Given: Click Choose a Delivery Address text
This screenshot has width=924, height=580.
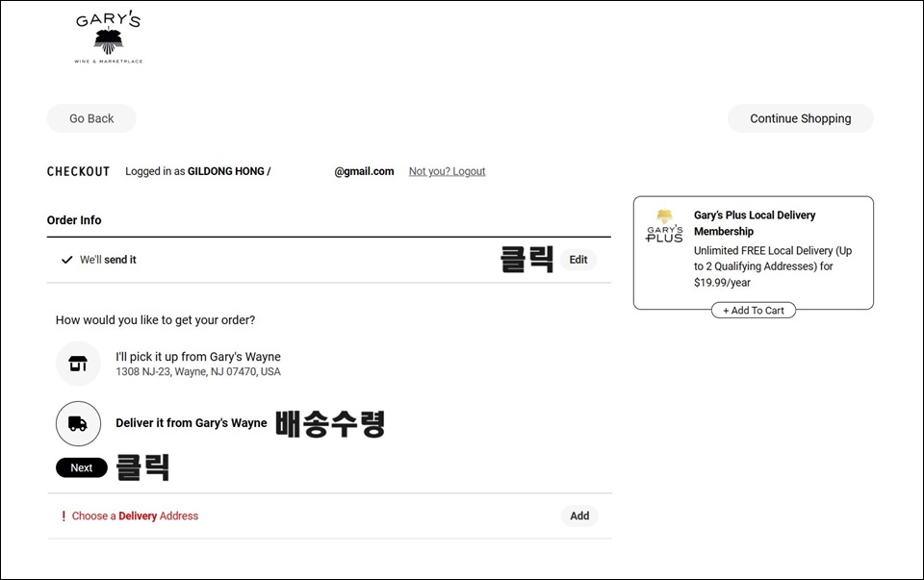Looking at the screenshot, I should point(135,516).
